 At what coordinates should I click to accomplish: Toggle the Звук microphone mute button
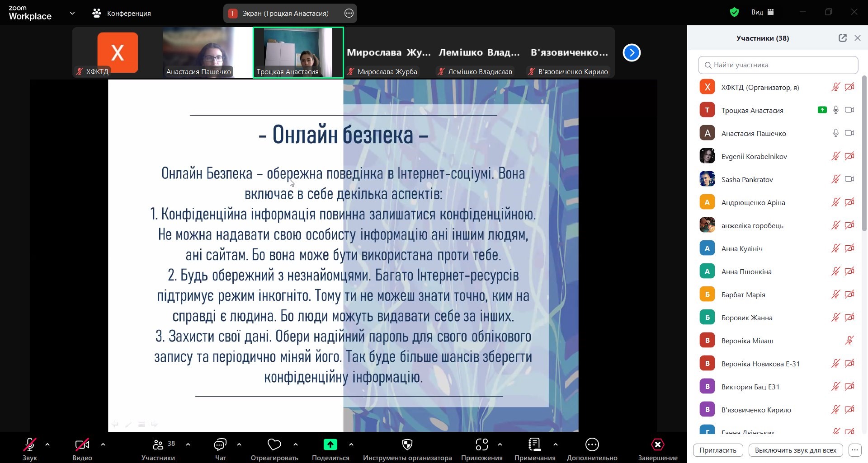tap(30, 445)
